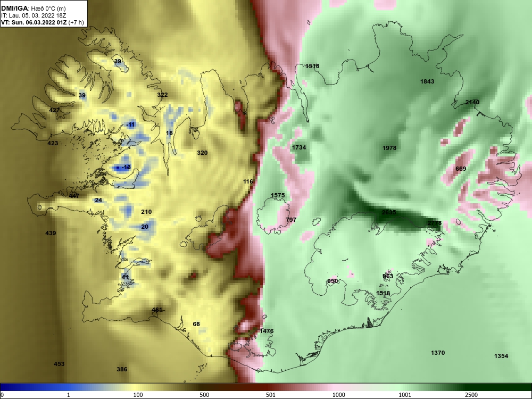Click the map value 950

(x=332, y=281)
